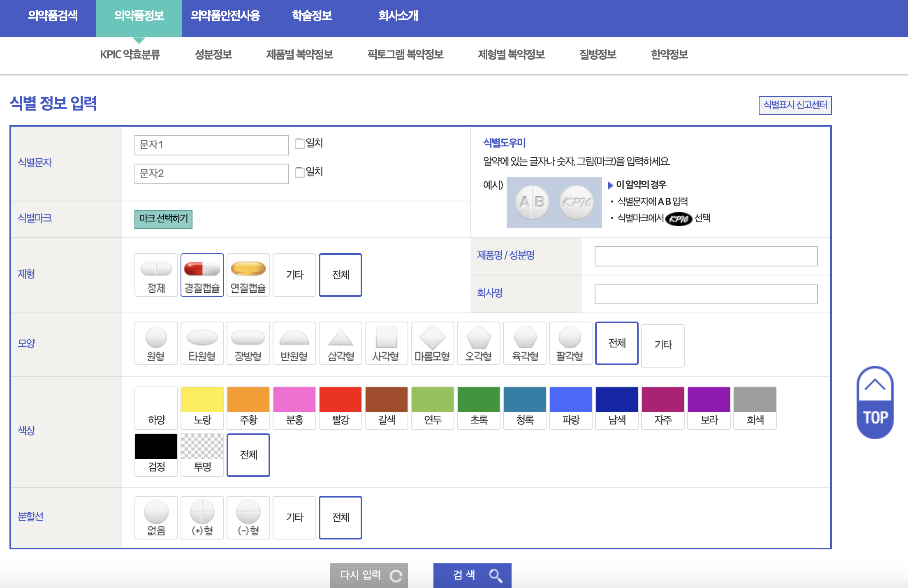
Task: Pick the 삼각형 triangle shape icon
Action: coord(340,343)
